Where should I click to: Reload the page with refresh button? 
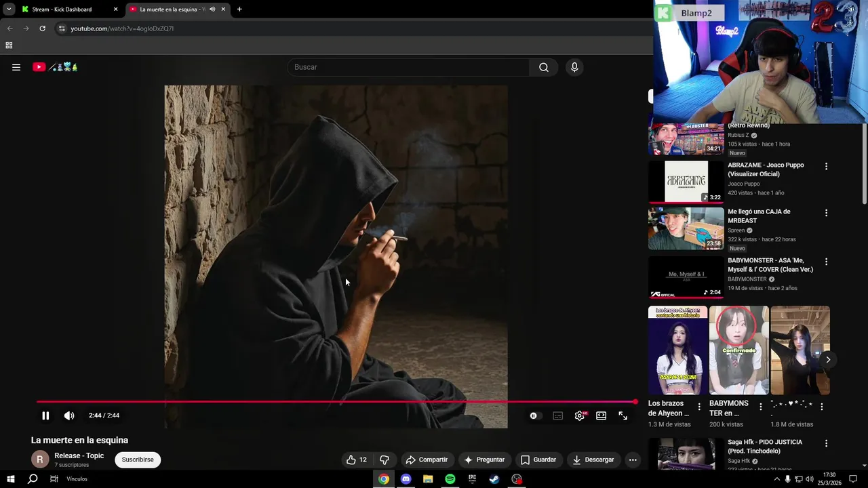coord(42,28)
